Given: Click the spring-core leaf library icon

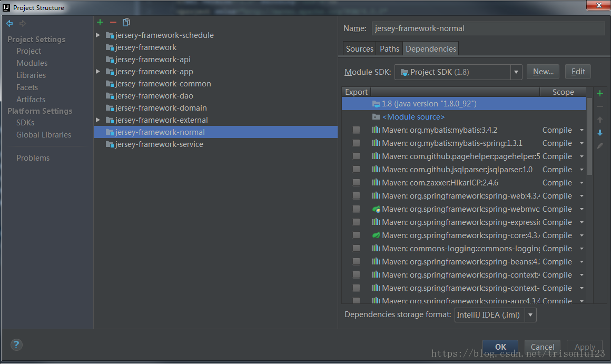Looking at the screenshot, I should 376,235.
